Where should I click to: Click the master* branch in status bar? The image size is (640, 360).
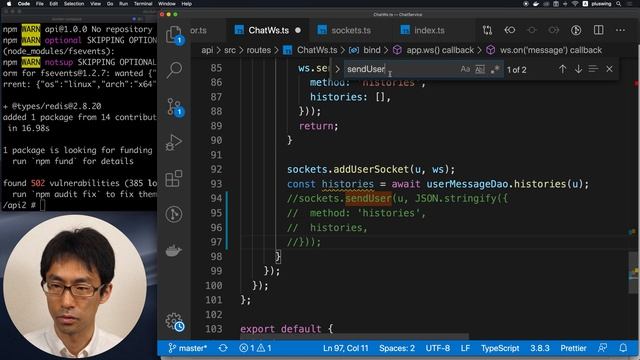[188, 348]
